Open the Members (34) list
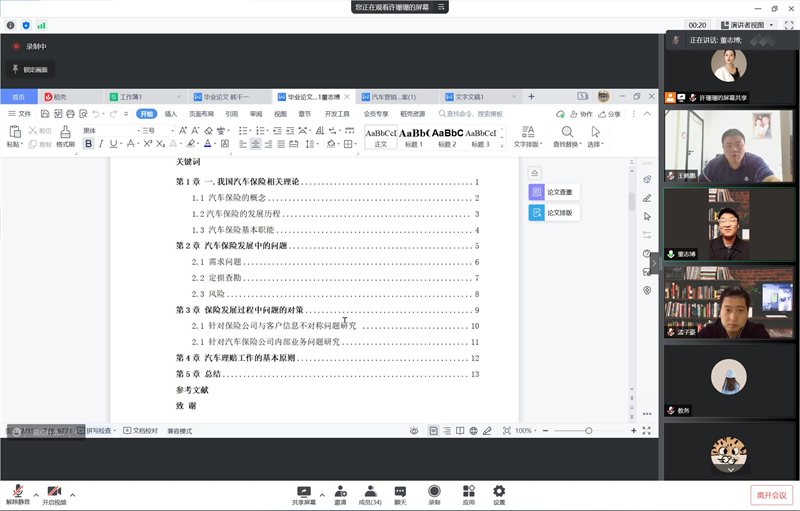This screenshot has height=511, width=800. 370,491
